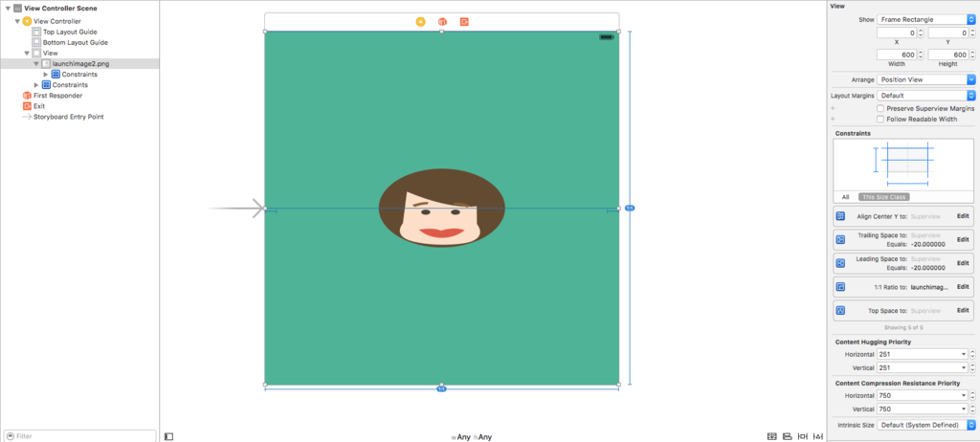Viewport: 980px width, 442px height.
Task: Open the Show Frame Rectangle dropdown
Action: pyautogui.click(x=926, y=19)
